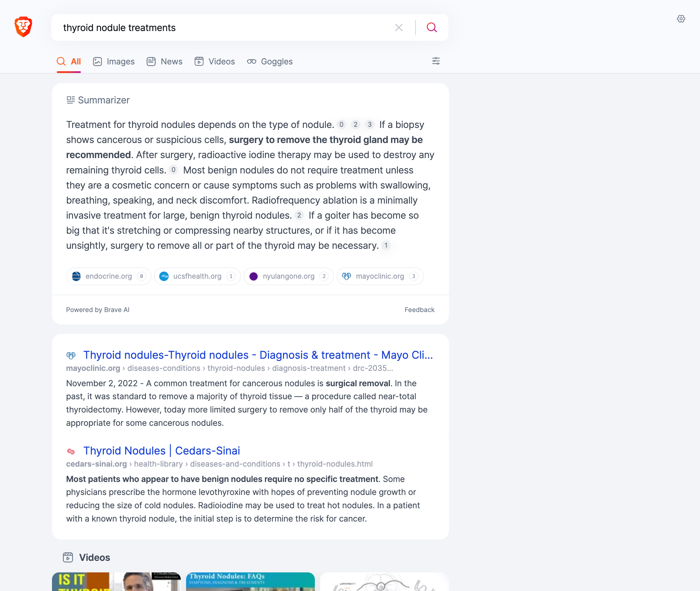The width and height of the screenshot is (700, 591).
Task: Switch to the News tab
Action: [165, 62]
